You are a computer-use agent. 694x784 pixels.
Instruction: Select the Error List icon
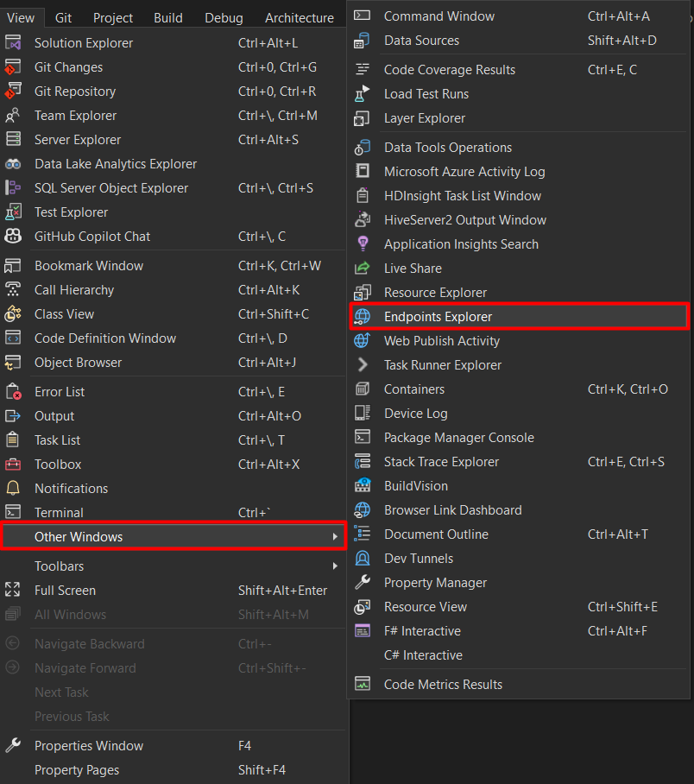[13, 391]
